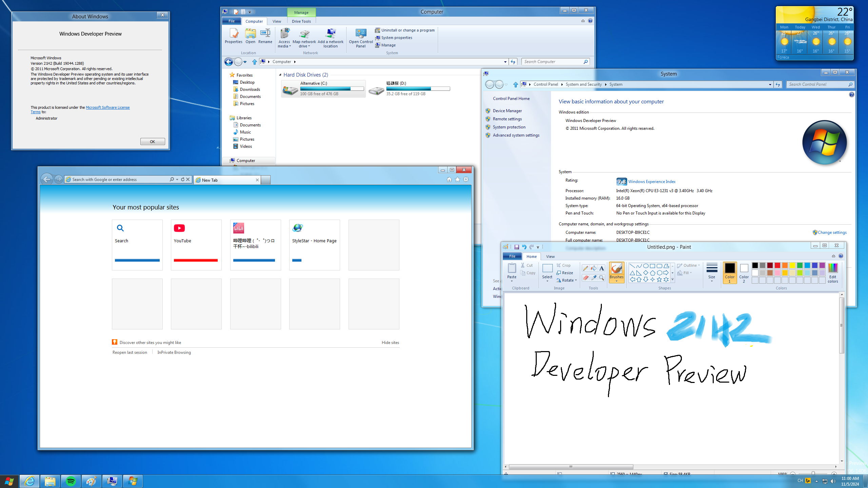The width and height of the screenshot is (868, 488).
Task: Open the Microsoft Software License link
Action: tap(107, 107)
